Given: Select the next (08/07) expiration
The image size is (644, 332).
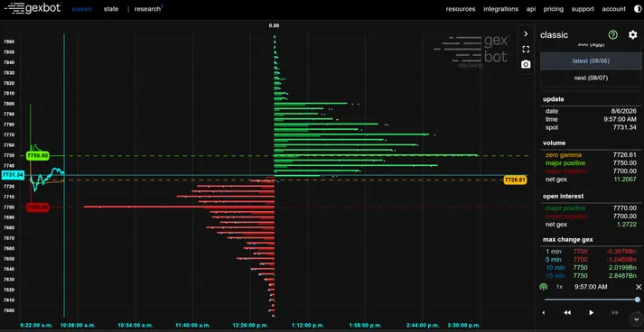Looking at the screenshot, I should (591, 78).
